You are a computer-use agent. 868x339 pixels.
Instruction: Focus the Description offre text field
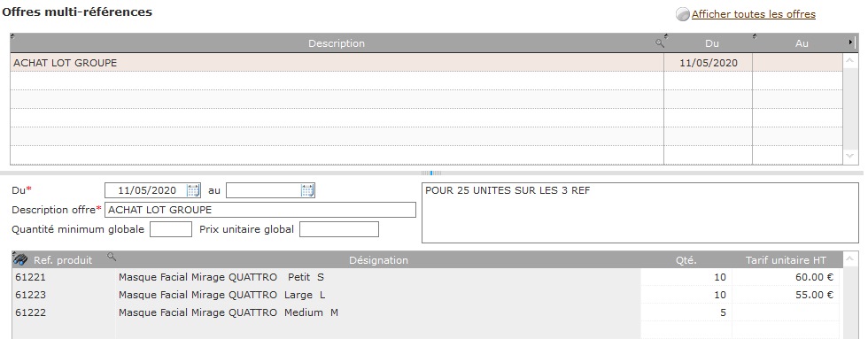coord(260,210)
